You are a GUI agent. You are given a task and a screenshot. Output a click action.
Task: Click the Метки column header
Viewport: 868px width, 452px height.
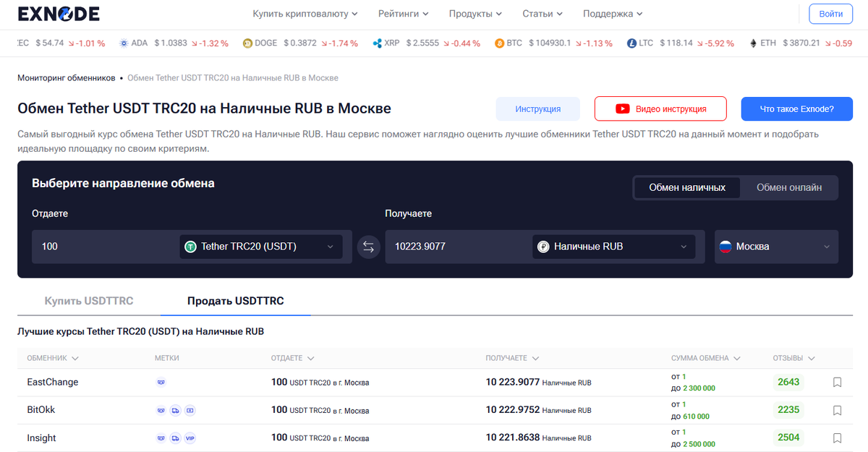[166, 358]
